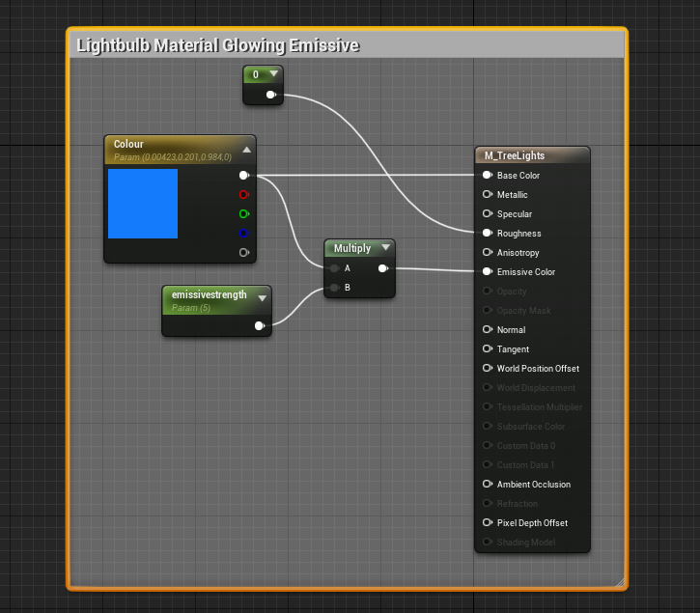Screen dimensions: 700x613
Task: Click the Specular input pin
Action: (487, 213)
